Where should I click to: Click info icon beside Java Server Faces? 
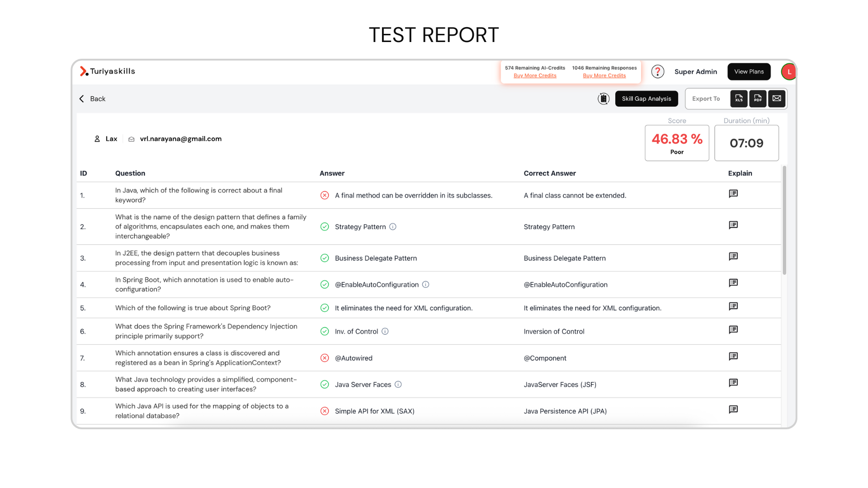coord(398,385)
